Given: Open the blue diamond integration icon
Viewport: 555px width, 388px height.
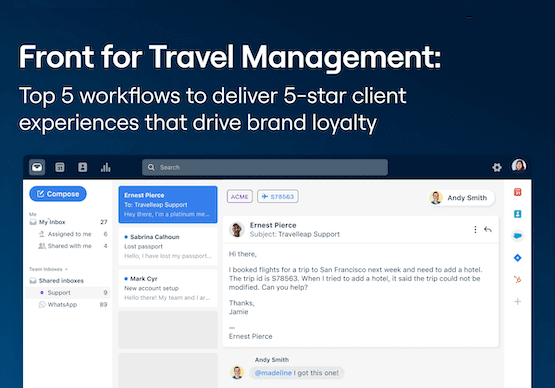Looking at the screenshot, I should (517, 258).
